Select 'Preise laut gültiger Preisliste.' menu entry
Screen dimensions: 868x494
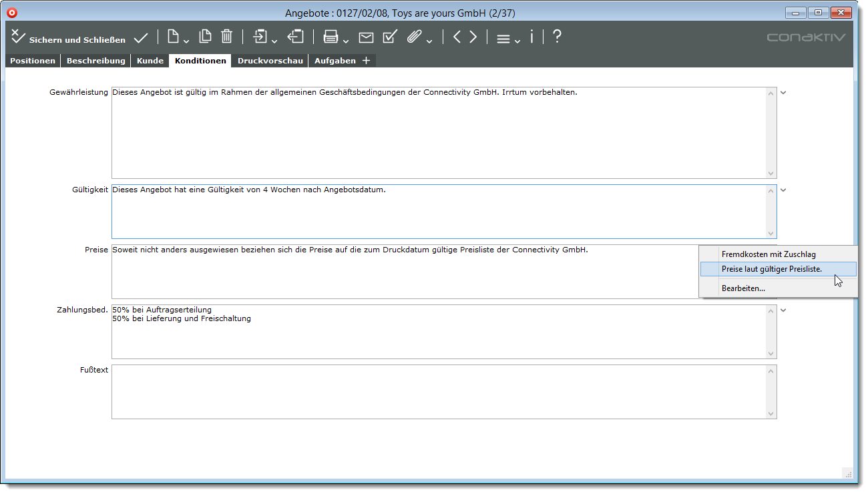tap(771, 269)
